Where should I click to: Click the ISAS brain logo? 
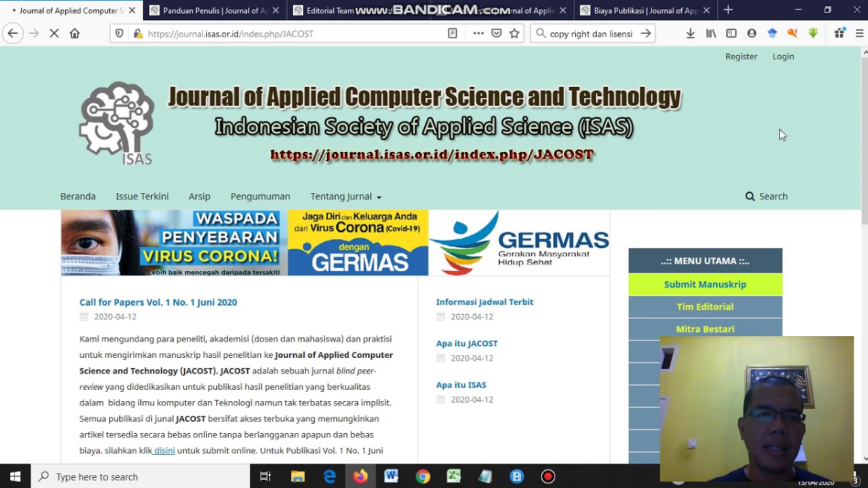117,123
